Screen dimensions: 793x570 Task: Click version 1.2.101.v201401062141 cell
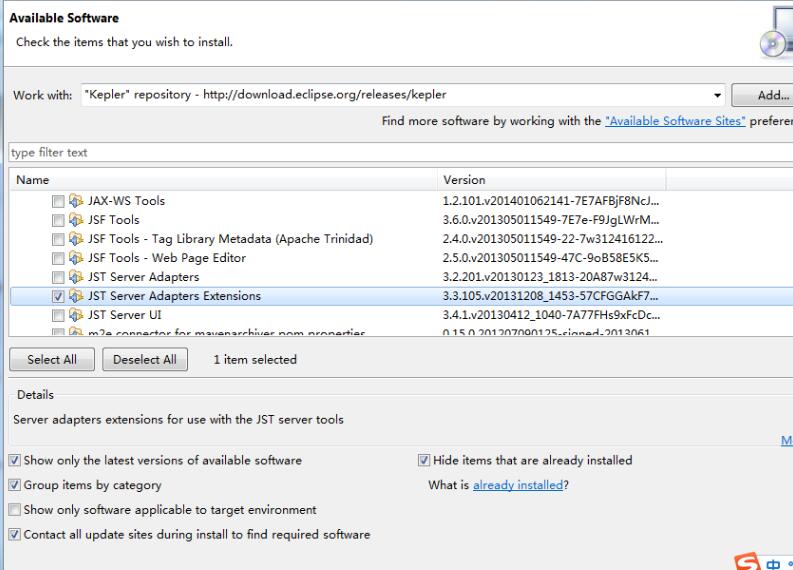[551, 201]
